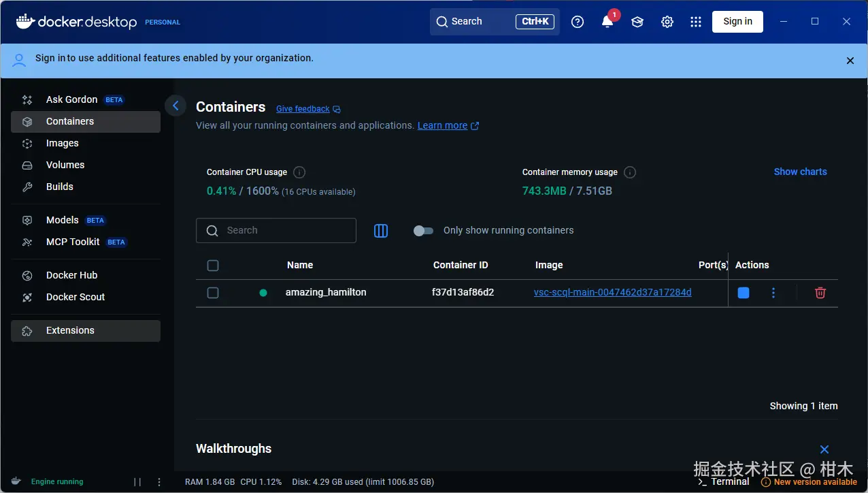Check the amazing_hamilton row checkbox
The width and height of the screenshot is (868, 493).
pyautogui.click(x=213, y=293)
